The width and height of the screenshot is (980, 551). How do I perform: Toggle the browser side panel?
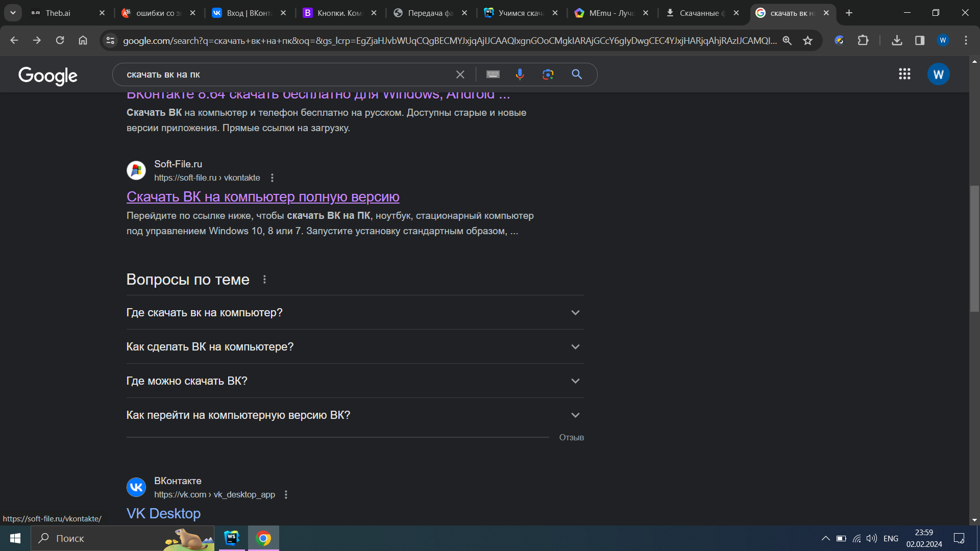(920, 40)
